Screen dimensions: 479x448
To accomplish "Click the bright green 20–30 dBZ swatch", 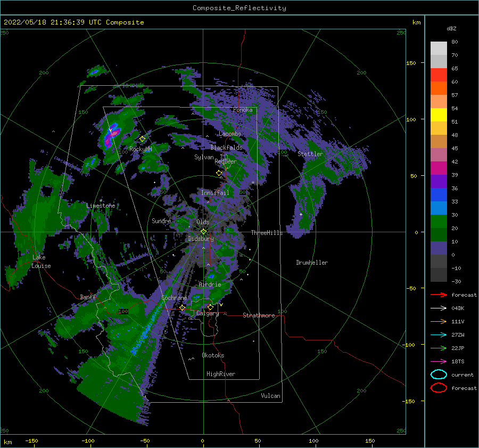I will coord(439,222).
